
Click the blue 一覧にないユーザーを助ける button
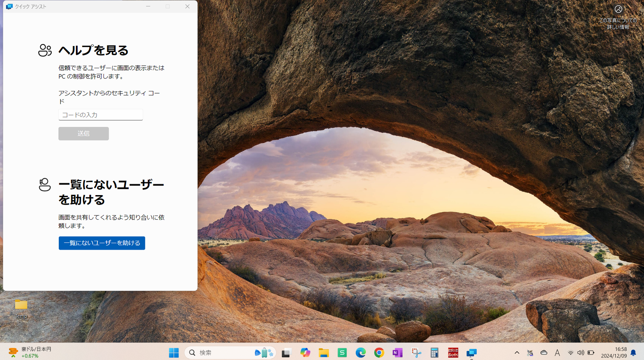pyautogui.click(x=102, y=243)
